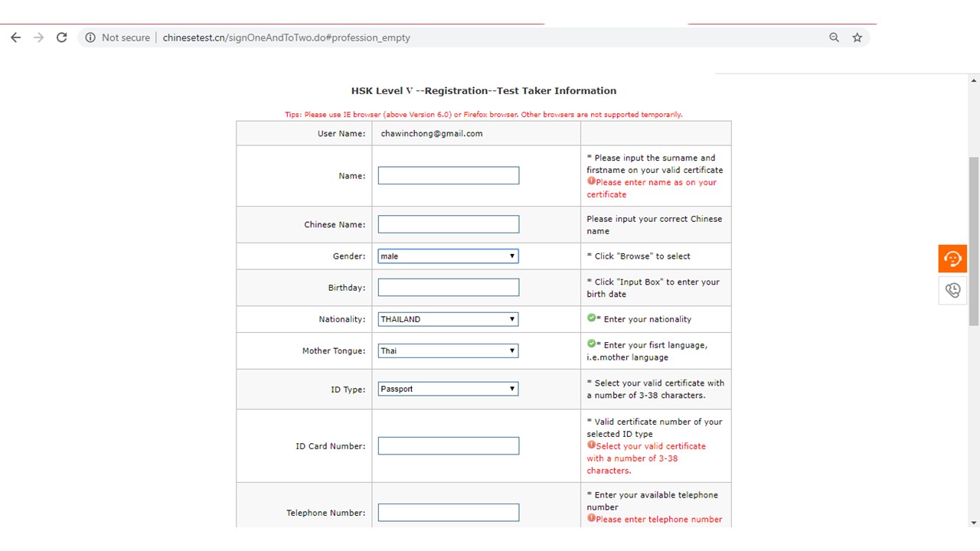Click the green check icon beside nationality hint
The height and width of the screenshot is (551, 980).
click(x=591, y=318)
